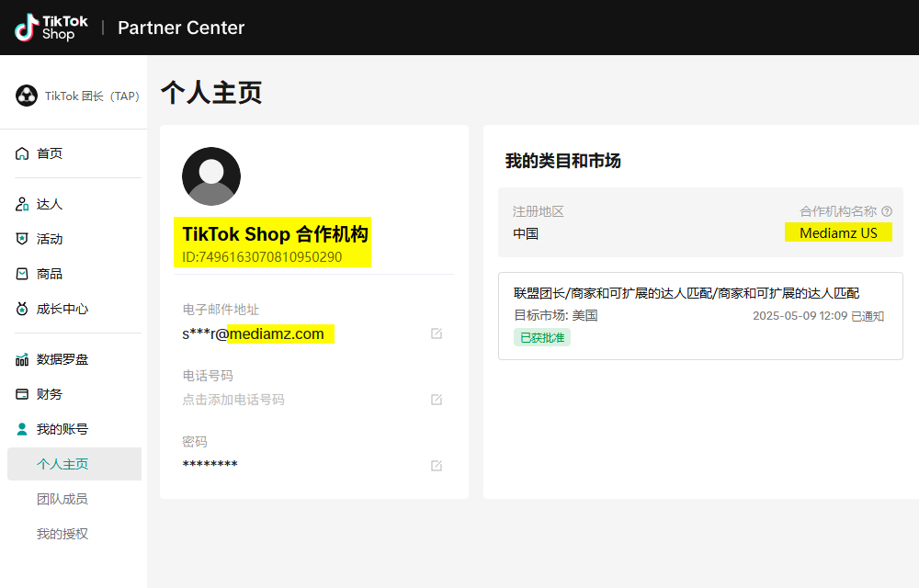Click 点击添加电话号码 to add phone
The height and width of the screenshot is (588, 919).
point(233,400)
